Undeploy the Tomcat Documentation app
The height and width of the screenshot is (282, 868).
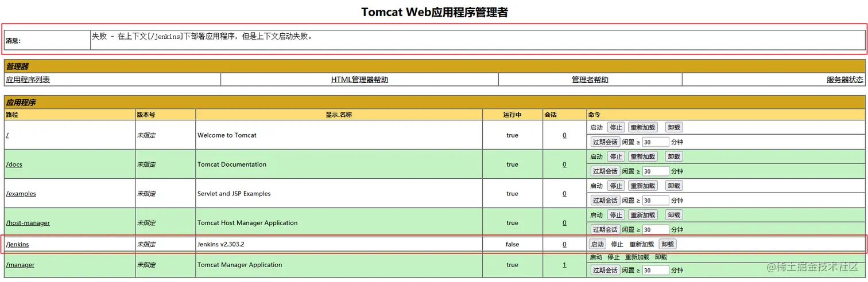[674, 156]
